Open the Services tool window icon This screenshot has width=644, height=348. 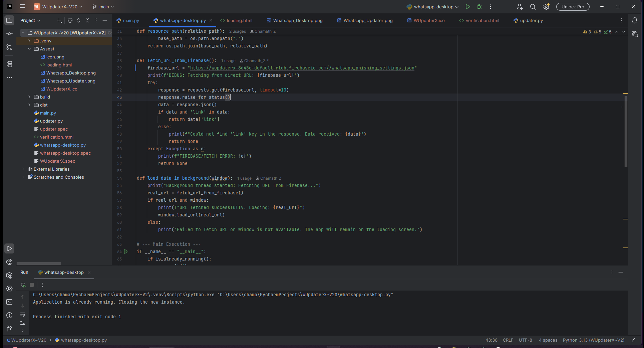[x=9, y=289]
